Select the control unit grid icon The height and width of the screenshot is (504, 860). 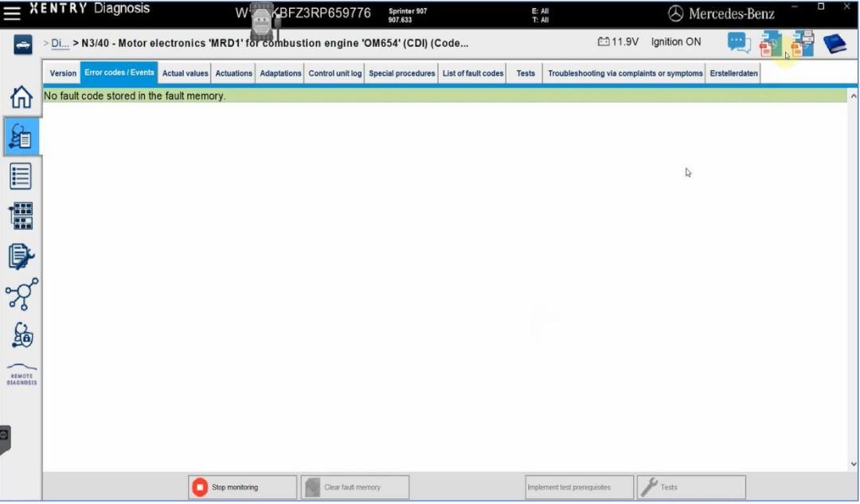(x=21, y=216)
